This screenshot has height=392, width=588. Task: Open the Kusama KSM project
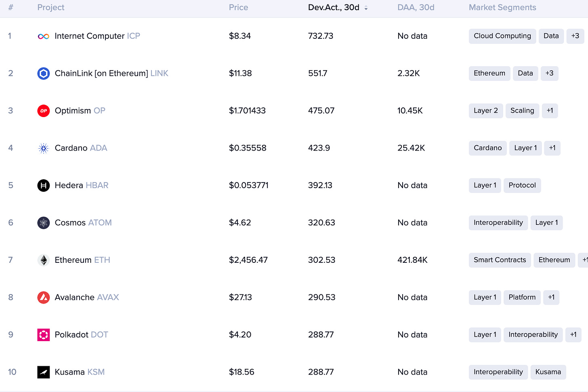tap(80, 372)
